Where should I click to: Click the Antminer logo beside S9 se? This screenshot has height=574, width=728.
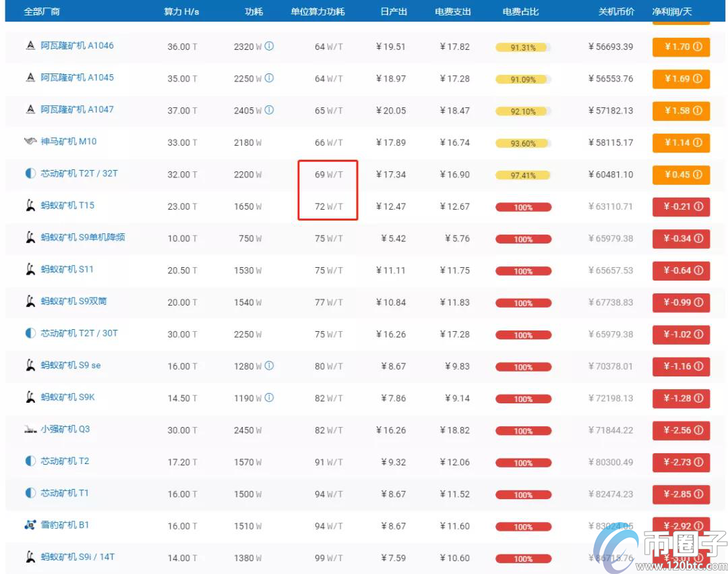(x=30, y=365)
